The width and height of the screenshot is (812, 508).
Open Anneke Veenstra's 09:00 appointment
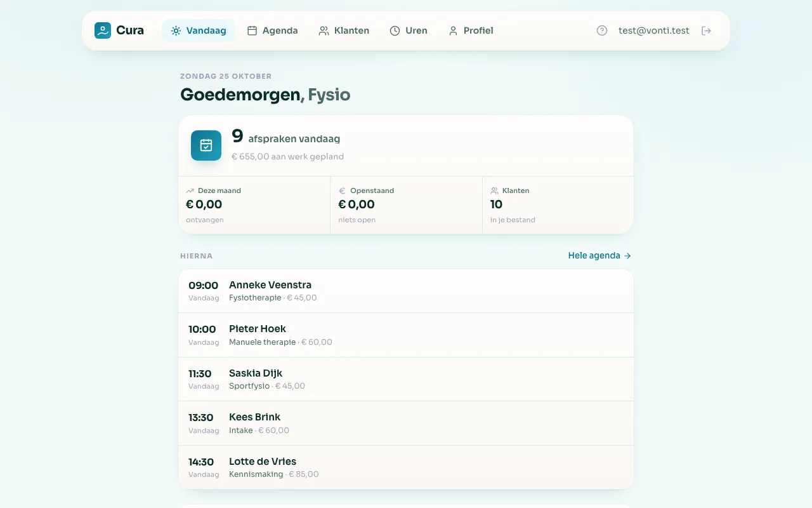(x=406, y=291)
